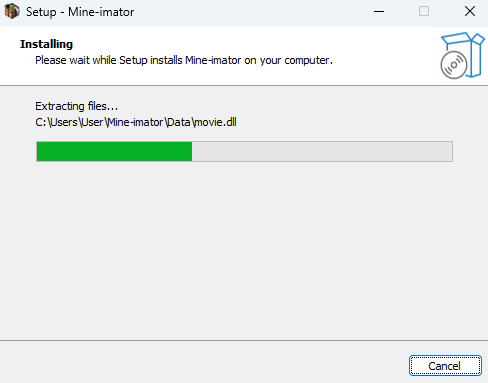
Task: Click the movie.dll file path text
Action: coord(136,122)
